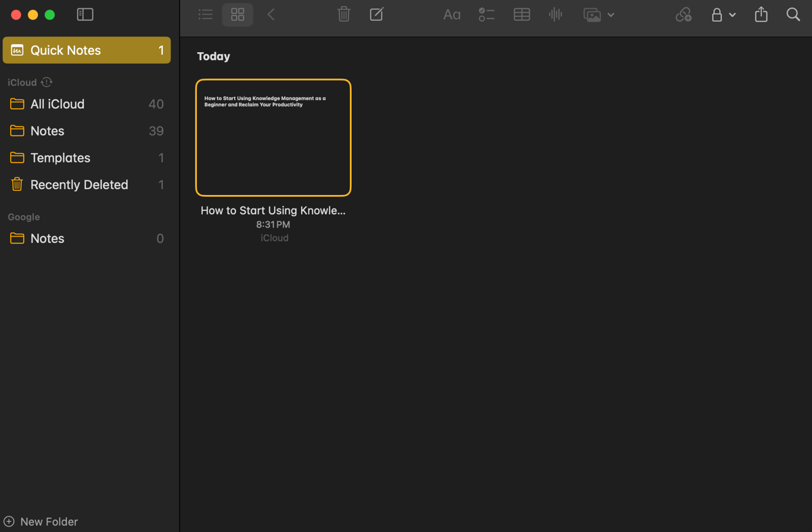Open the iCloud sync status indicator
The height and width of the screenshot is (532, 812).
(46, 82)
